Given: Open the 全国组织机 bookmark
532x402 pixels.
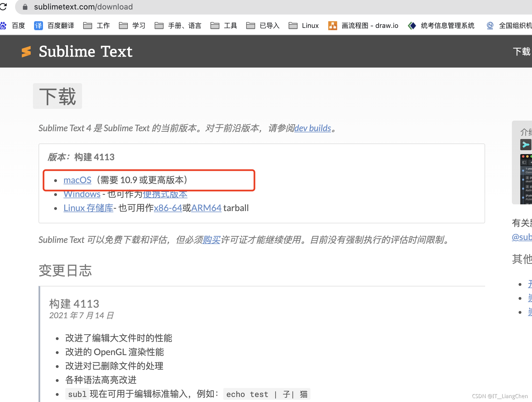Looking at the screenshot, I should [x=509, y=26].
